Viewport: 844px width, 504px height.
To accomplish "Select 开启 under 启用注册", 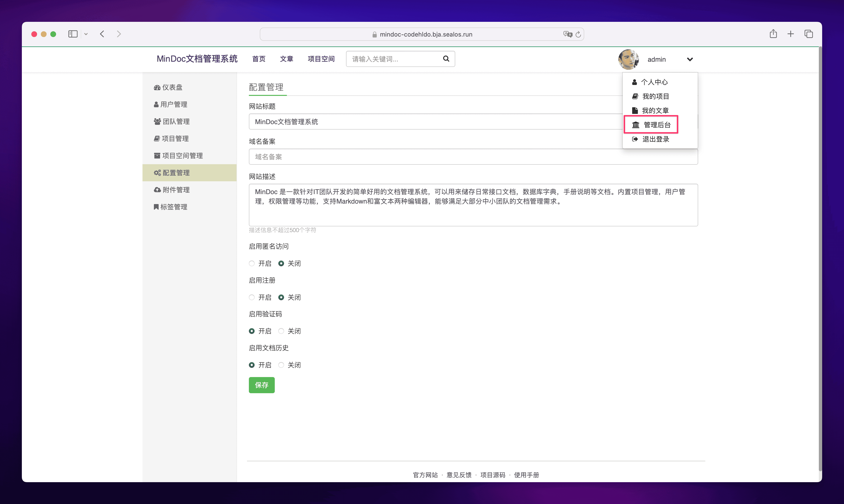I will 251,298.
